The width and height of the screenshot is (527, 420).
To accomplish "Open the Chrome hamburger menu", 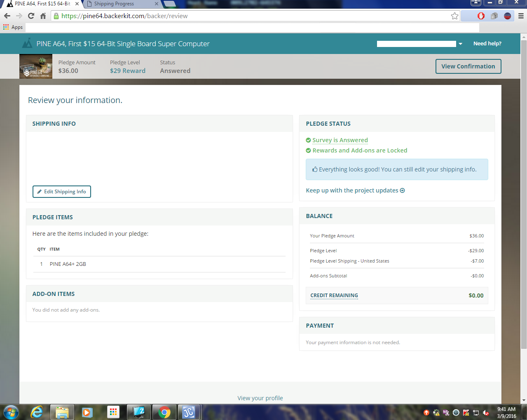I will 521,16.
